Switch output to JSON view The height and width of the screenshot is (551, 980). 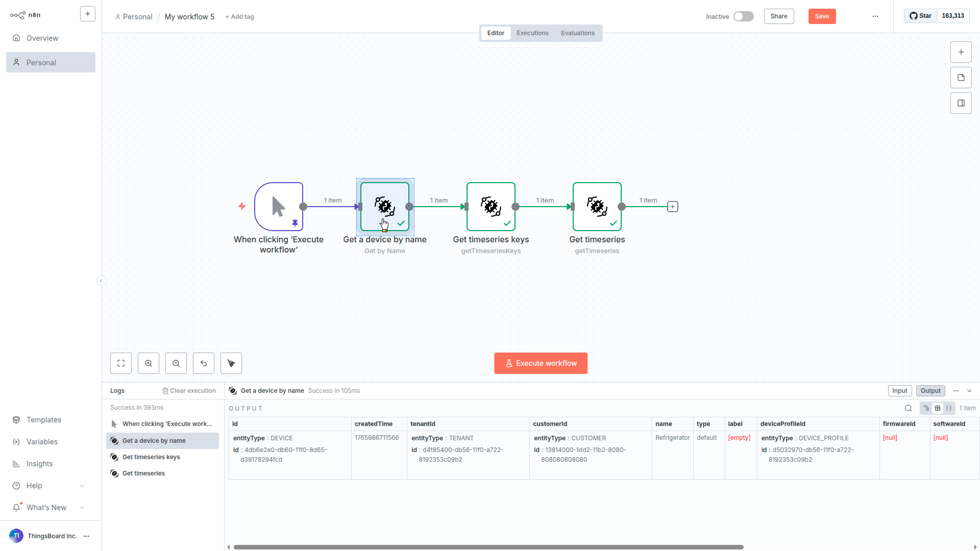(x=949, y=408)
